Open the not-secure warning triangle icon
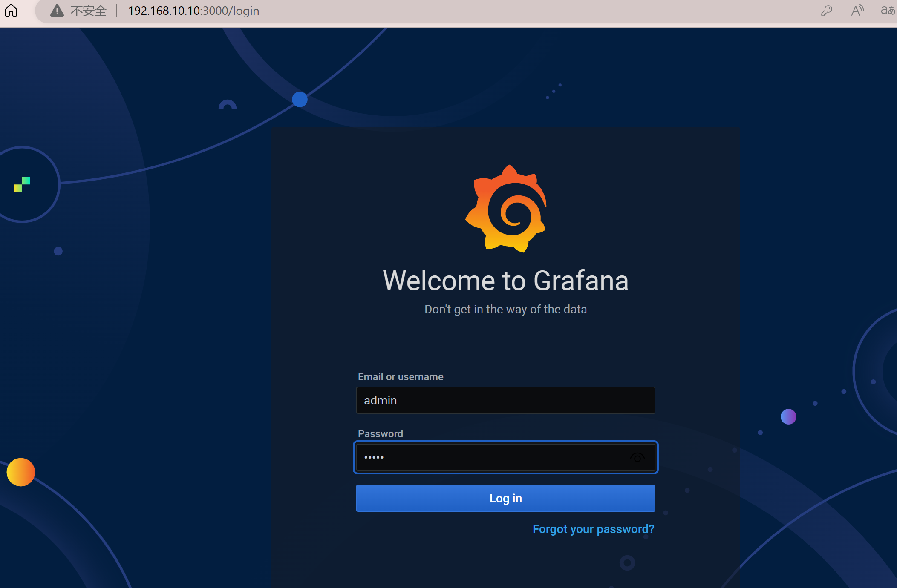897x588 pixels. (57, 10)
